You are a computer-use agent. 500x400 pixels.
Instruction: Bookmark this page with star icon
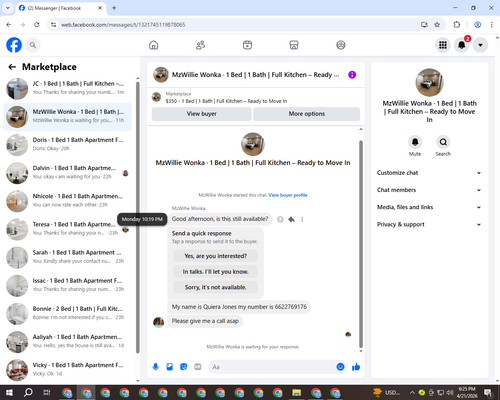click(x=437, y=25)
